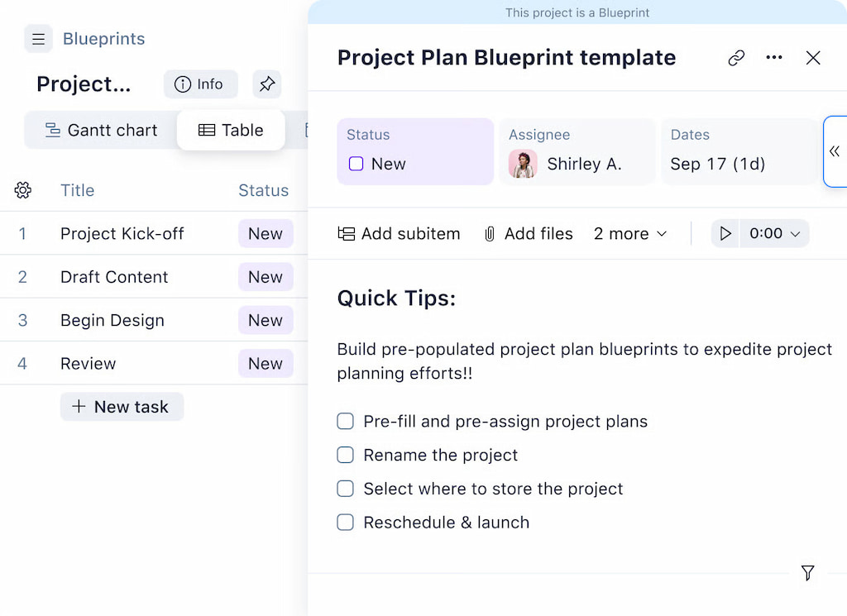847x616 pixels.
Task: Pin the project using the pin icon
Action: (x=266, y=84)
